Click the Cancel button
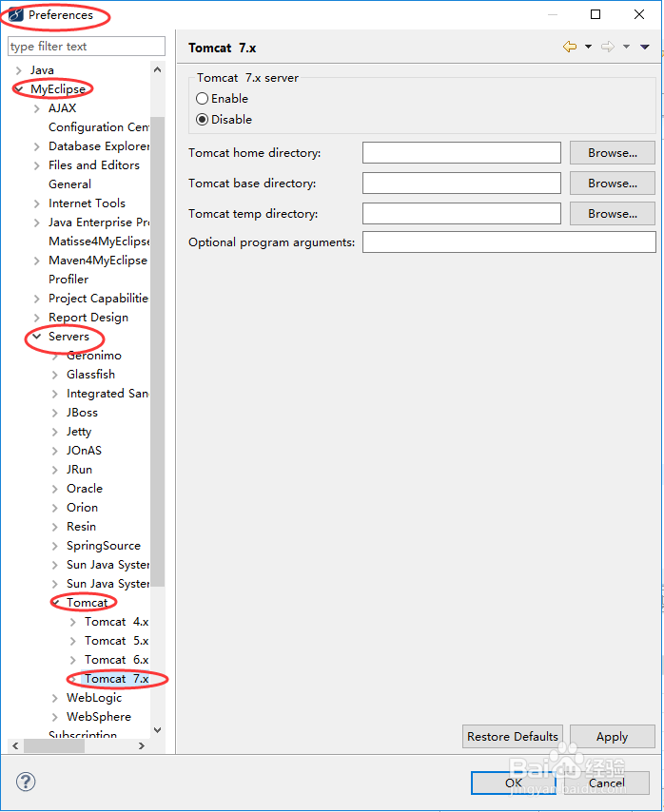 click(607, 783)
